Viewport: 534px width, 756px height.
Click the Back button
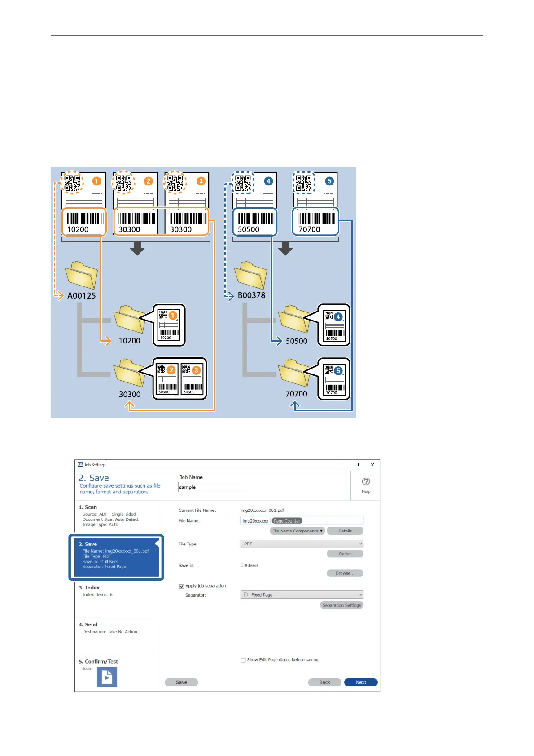324,682
